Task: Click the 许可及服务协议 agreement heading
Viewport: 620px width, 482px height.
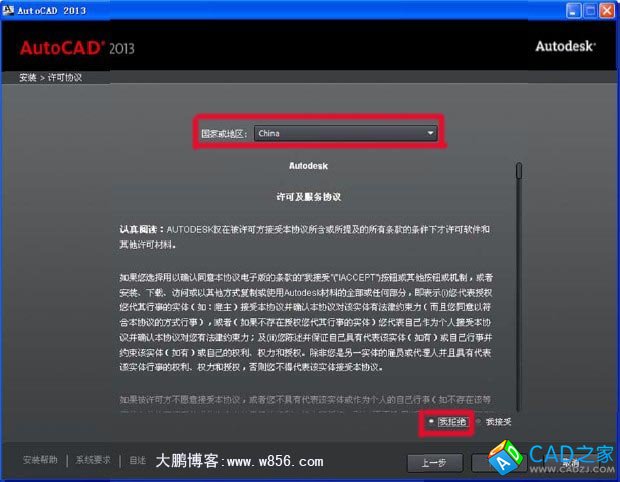Action: coord(308,197)
